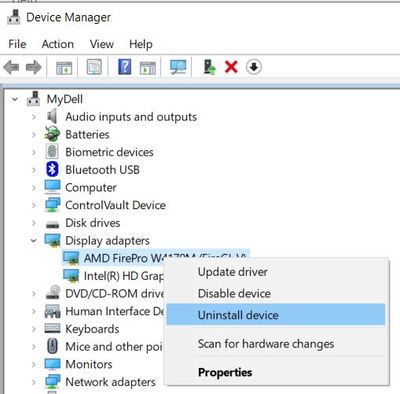Expand the Network adapters node
The width and height of the screenshot is (400, 394).
[34, 382]
